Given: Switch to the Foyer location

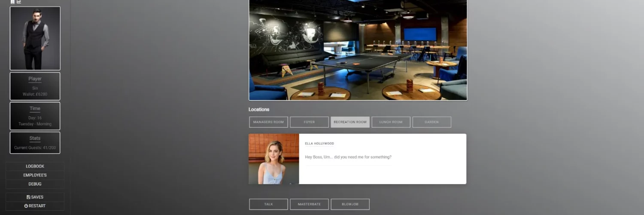Looking at the screenshot, I should point(309,122).
